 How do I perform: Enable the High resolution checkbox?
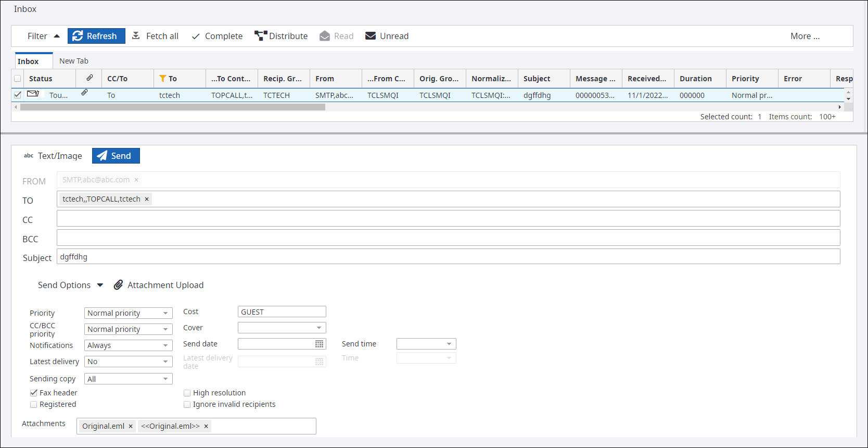click(x=187, y=393)
